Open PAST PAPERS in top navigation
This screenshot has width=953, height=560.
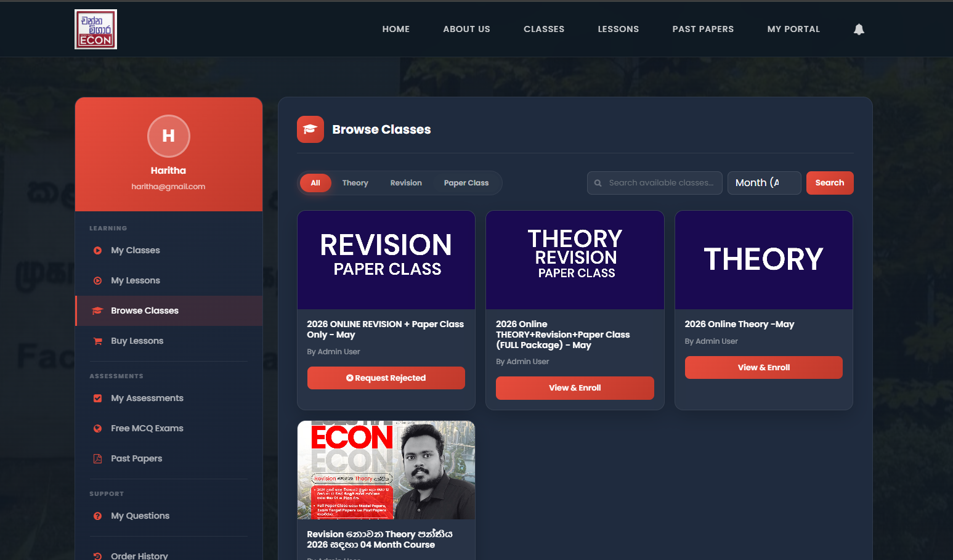[x=703, y=29]
